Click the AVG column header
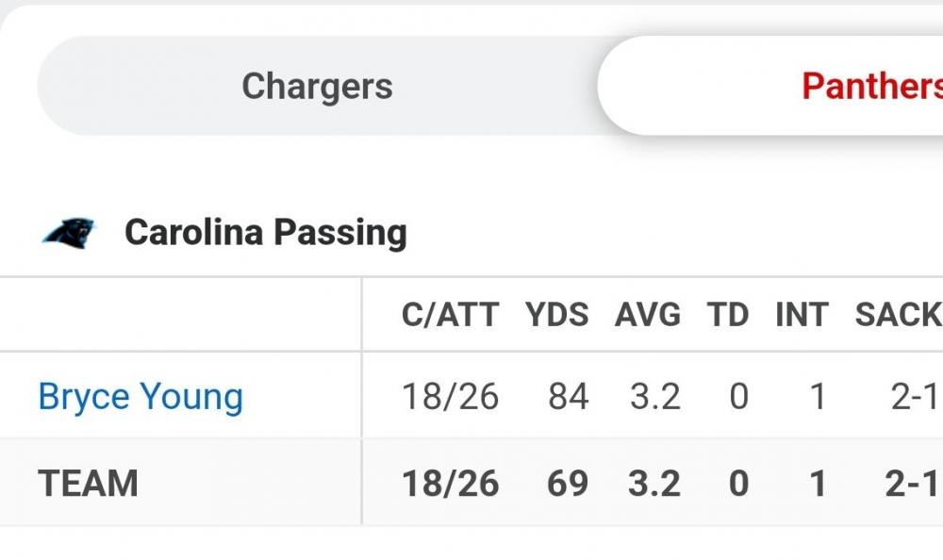The width and height of the screenshot is (943, 560). pyautogui.click(x=648, y=315)
